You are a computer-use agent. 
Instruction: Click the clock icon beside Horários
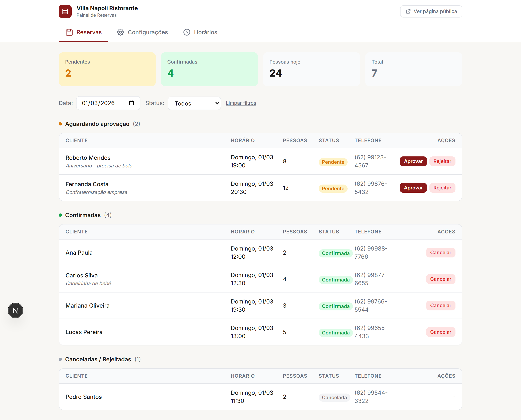coord(187,32)
